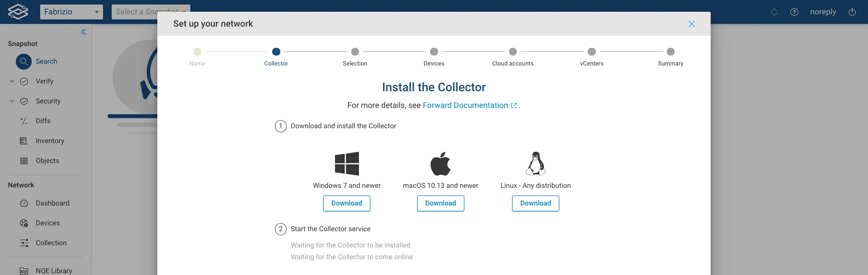
Task: Click the noreply user account label
Action: click(823, 12)
